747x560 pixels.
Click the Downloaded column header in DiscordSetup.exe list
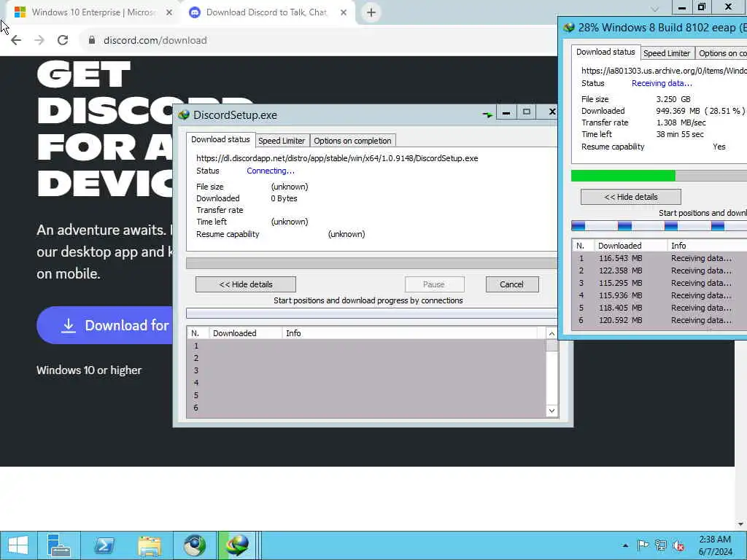pos(245,332)
